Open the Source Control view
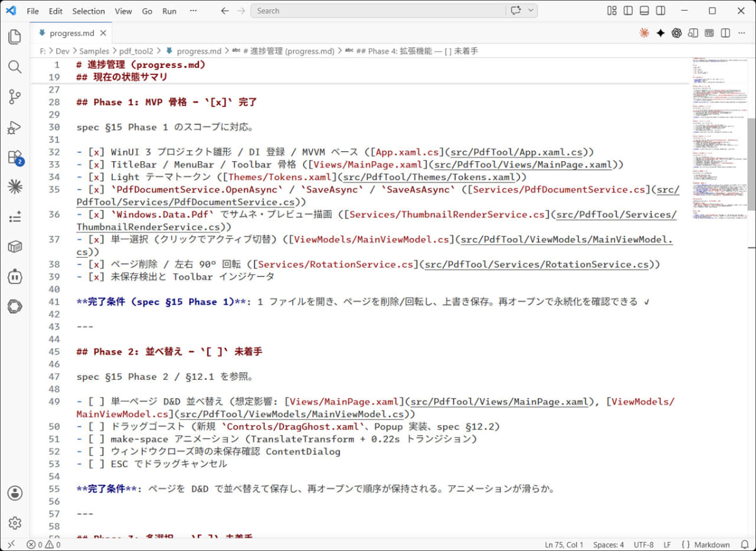The height and width of the screenshot is (551, 756). click(x=14, y=97)
